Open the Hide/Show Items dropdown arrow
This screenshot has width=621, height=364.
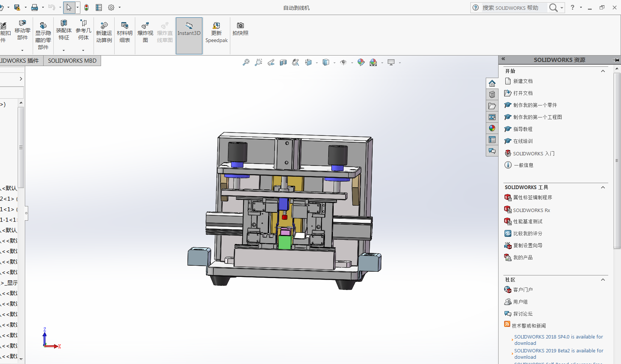coord(352,63)
